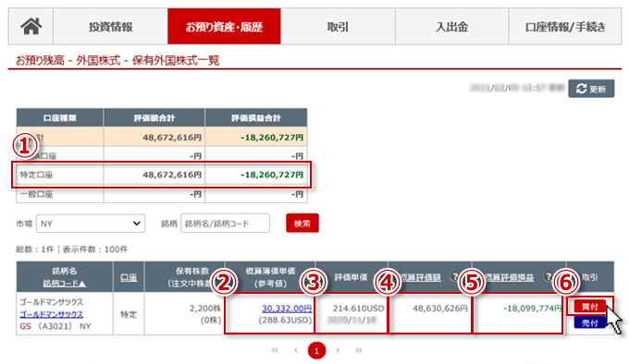Go to next page arrow

click(x=338, y=350)
